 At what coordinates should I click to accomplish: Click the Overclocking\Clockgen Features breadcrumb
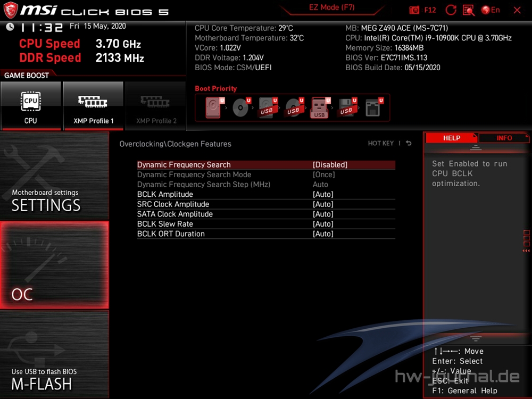[175, 144]
